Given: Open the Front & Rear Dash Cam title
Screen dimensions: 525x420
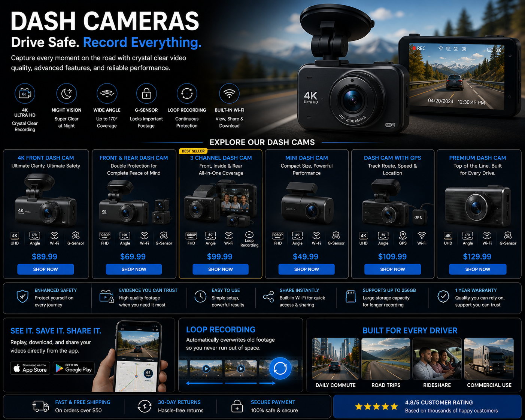Looking at the screenshot, I should pyautogui.click(x=134, y=158).
